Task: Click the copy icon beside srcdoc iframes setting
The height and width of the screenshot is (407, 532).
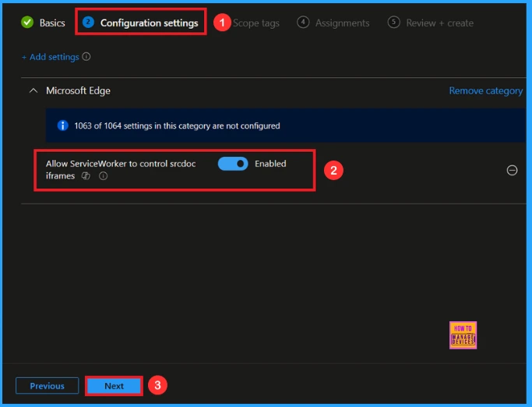Action: pos(86,175)
